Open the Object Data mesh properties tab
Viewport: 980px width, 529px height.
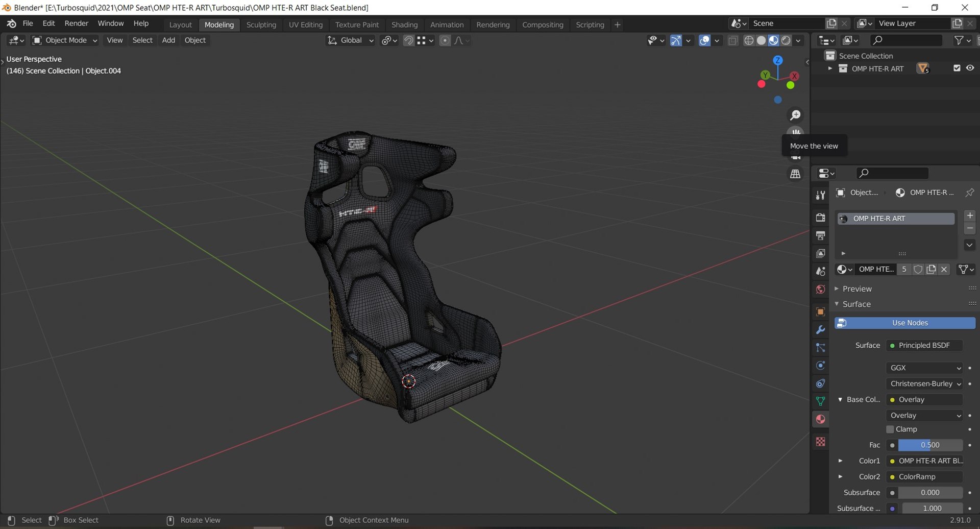[820, 401]
